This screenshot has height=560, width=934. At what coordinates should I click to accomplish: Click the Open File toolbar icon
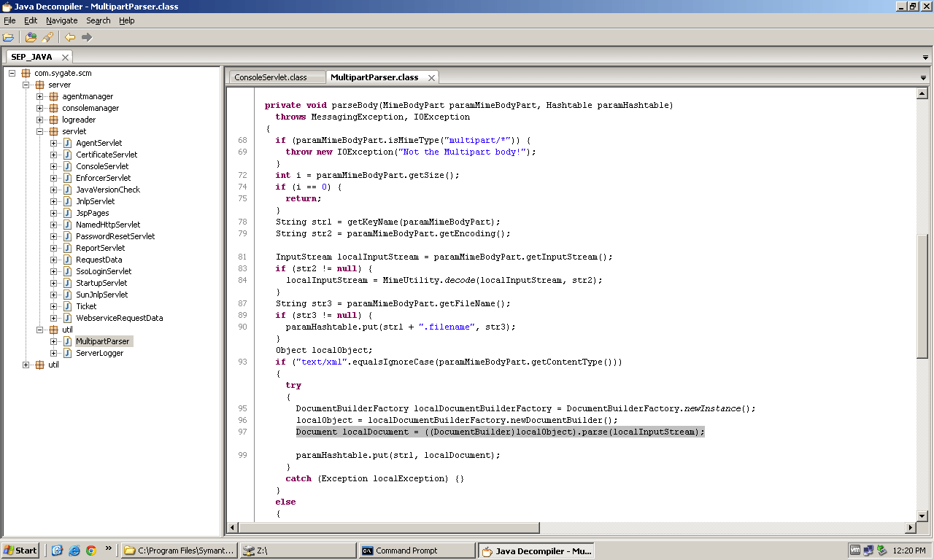8,37
